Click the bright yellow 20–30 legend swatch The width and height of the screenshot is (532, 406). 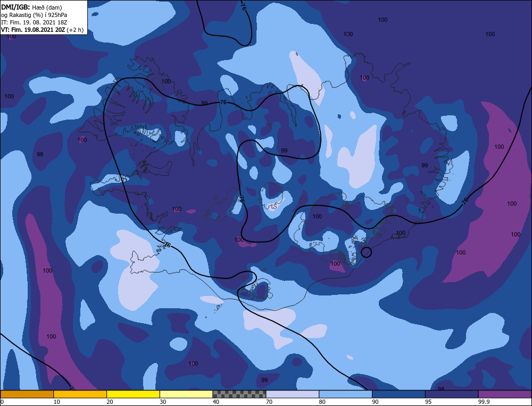tap(133, 394)
